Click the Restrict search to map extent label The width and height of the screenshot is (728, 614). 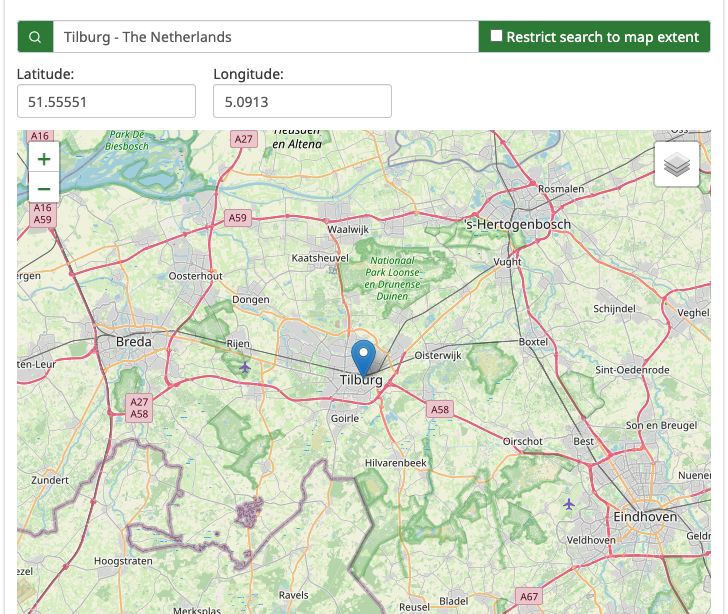pos(602,37)
